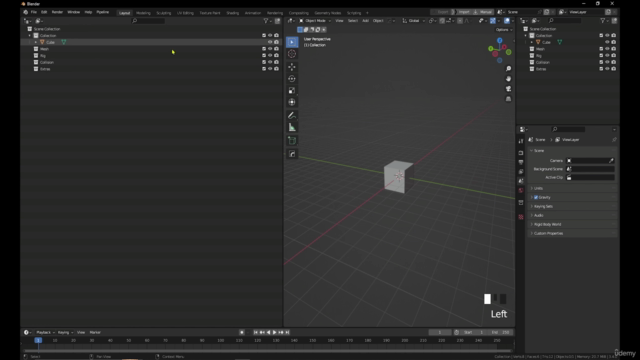This screenshot has height=360, width=640.
Task: Open the Global orientation dropdown
Action: (413, 21)
